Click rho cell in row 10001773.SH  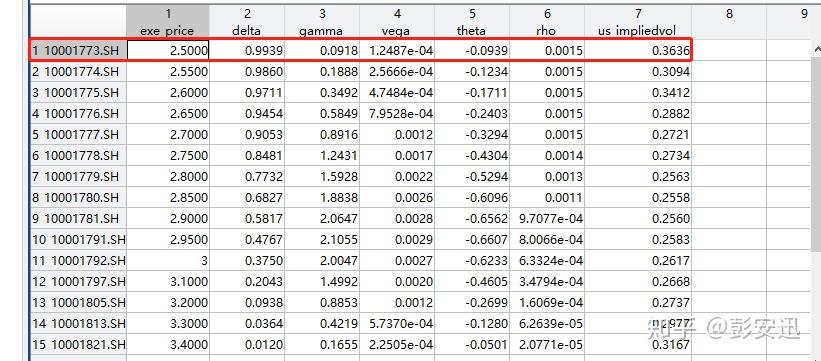(x=547, y=51)
